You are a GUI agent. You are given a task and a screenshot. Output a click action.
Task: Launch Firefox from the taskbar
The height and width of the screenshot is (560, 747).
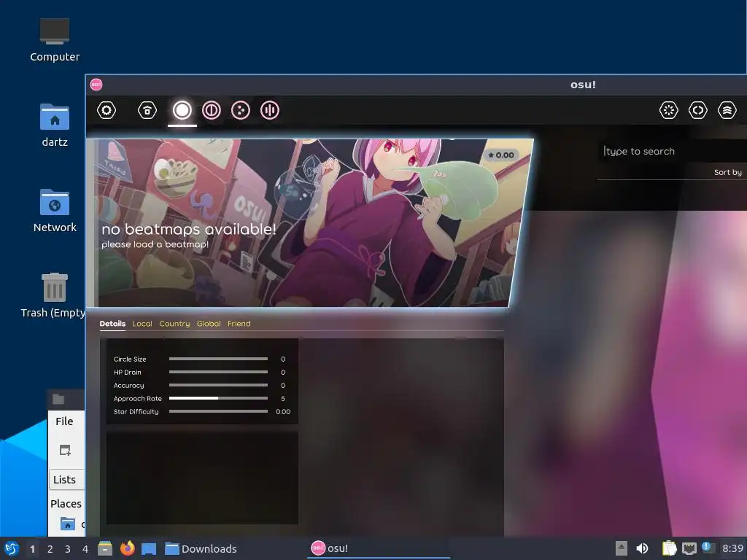[127, 548]
